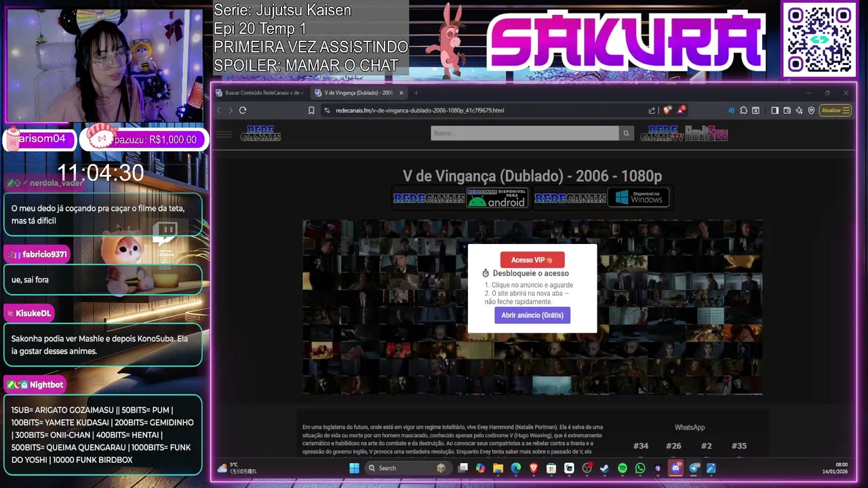The height and width of the screenshot is (488, 868).
Task: Open Steam from the taskbar
Action: pos(604,468)
